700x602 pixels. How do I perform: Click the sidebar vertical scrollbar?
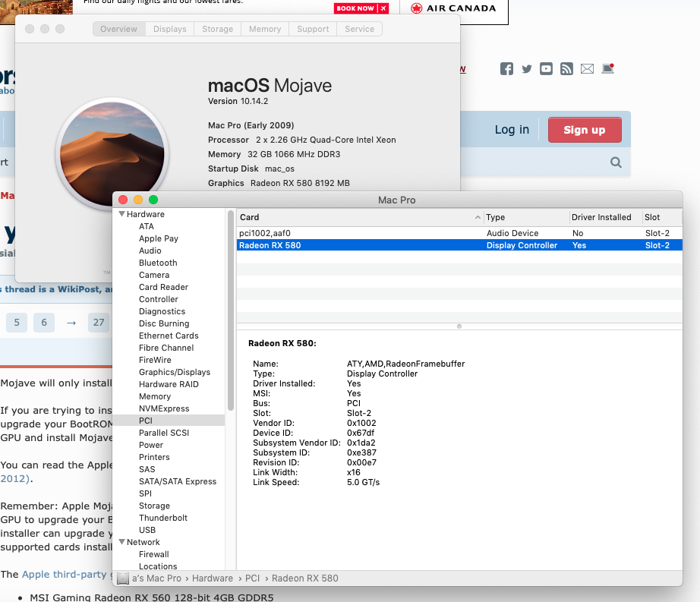coord(231,310)
